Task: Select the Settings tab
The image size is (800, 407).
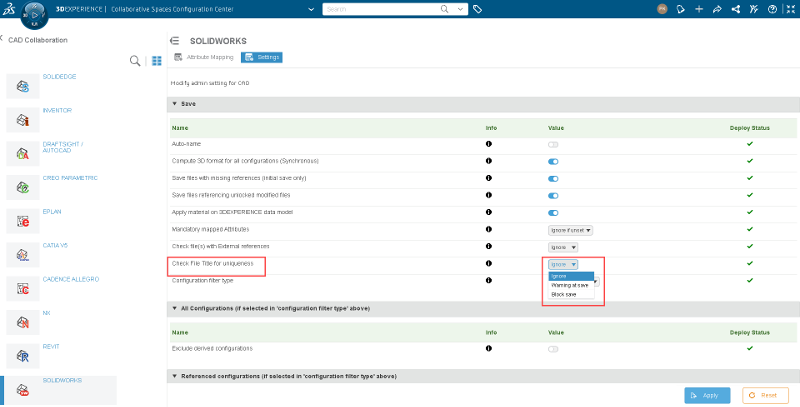Action: tap(262, 57)
